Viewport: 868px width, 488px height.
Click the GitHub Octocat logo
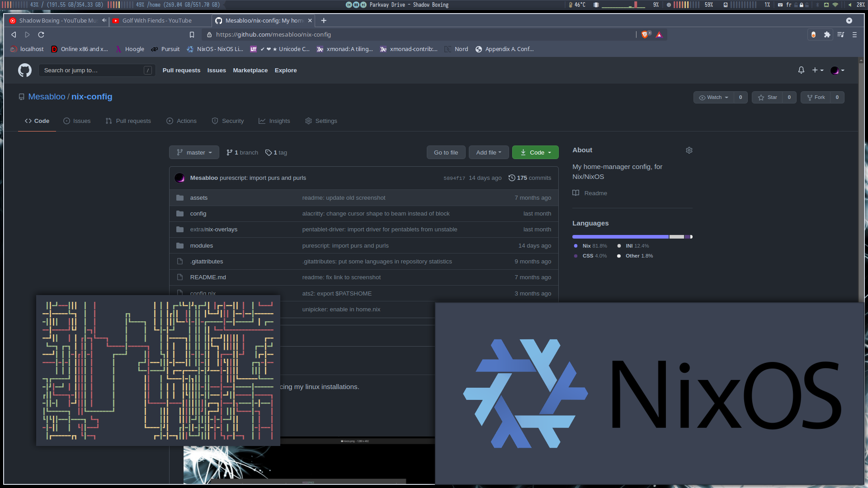pyautogui.click(x=25, y=70)
